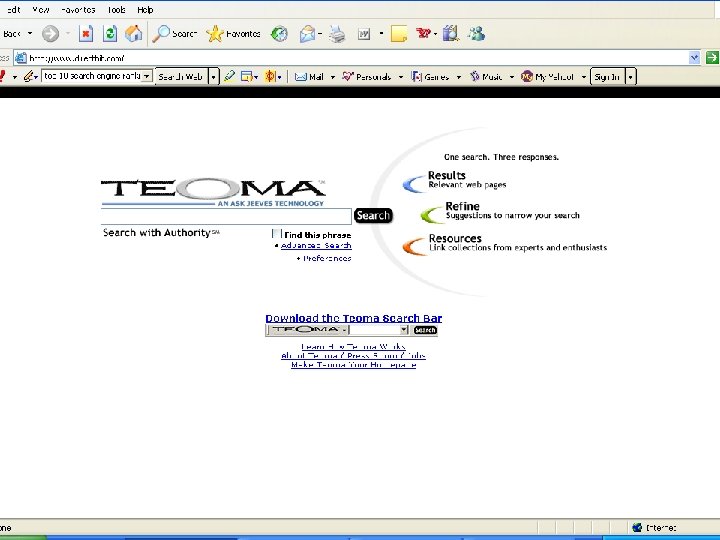The image size is (720, 540).
Task: Open Games from the Yahoo toolbar
Action: click(x=430, y=77)
